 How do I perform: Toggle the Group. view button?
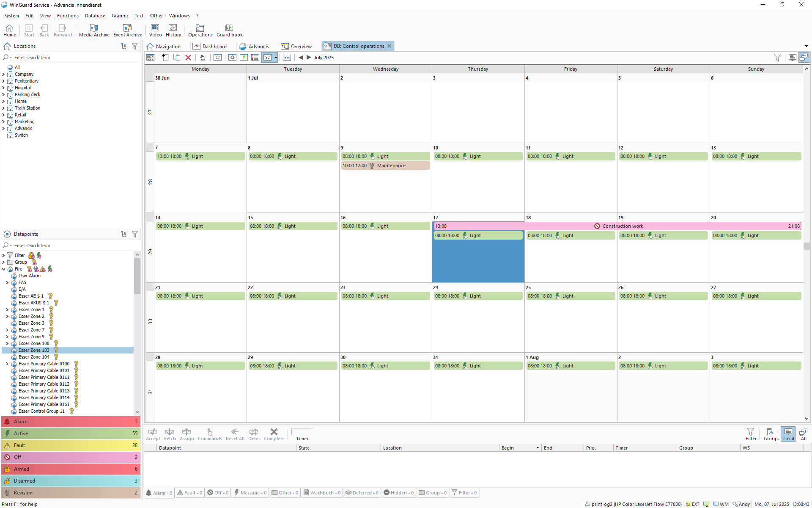[771, 434]
